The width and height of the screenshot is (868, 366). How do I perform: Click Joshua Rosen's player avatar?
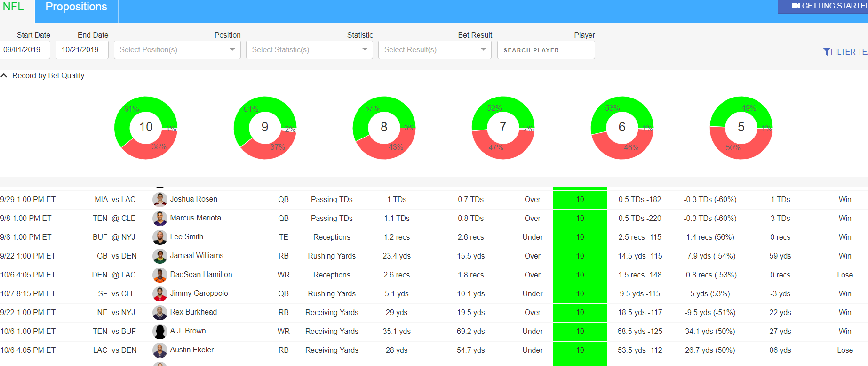[160, 200]
